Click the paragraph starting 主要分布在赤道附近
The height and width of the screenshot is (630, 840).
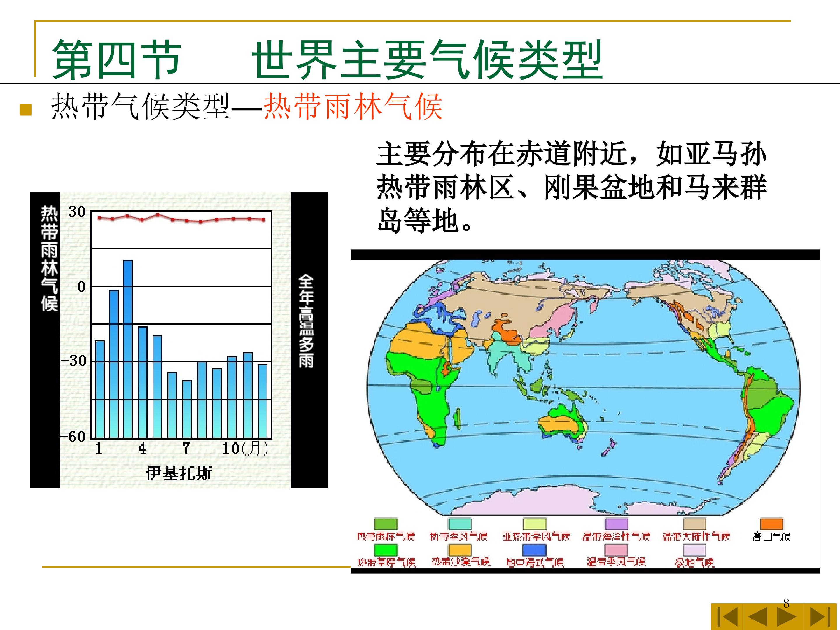click(571, 187)
